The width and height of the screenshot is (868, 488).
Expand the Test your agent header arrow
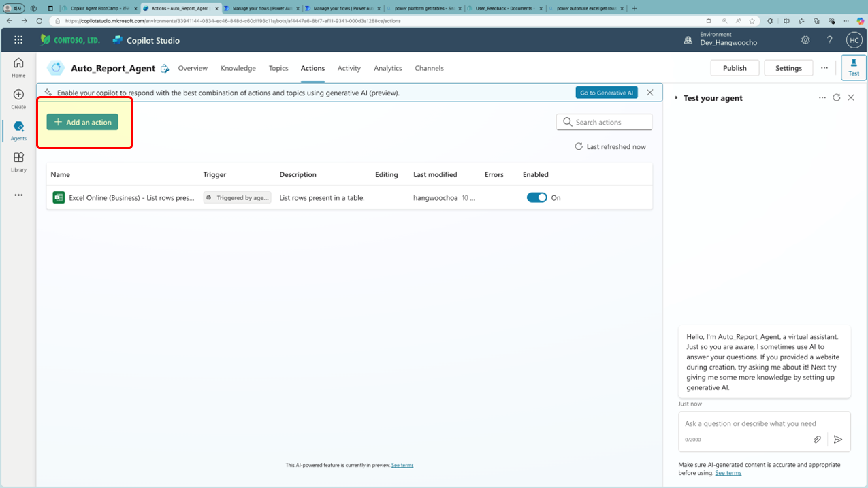pos(676,98)
